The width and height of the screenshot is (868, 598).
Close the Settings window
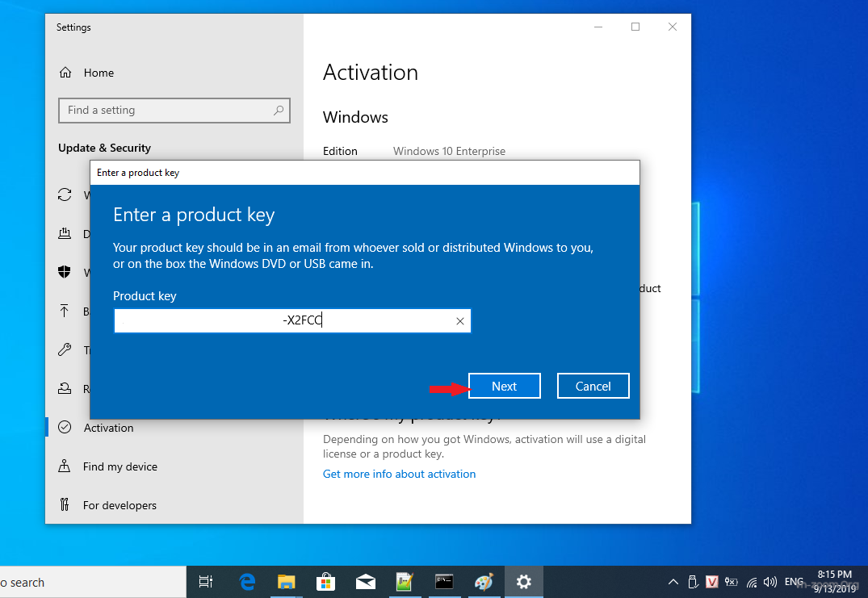pyautogui.click(x=673, y=27)
